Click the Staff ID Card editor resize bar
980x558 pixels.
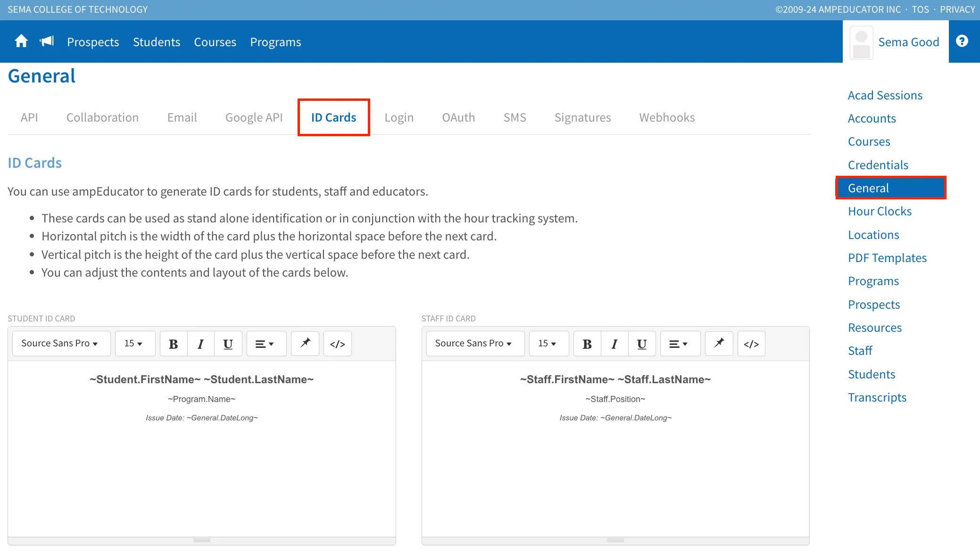[615, 541]
